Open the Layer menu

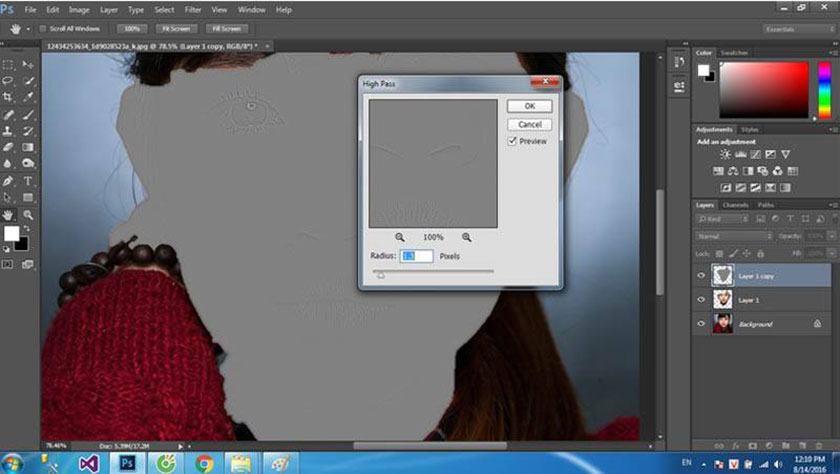109,10
